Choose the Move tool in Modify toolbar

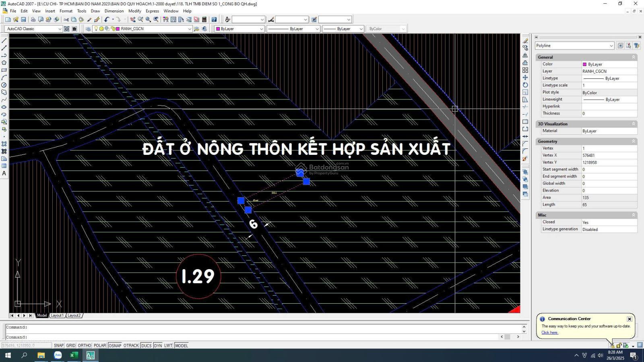click(525, 78)
